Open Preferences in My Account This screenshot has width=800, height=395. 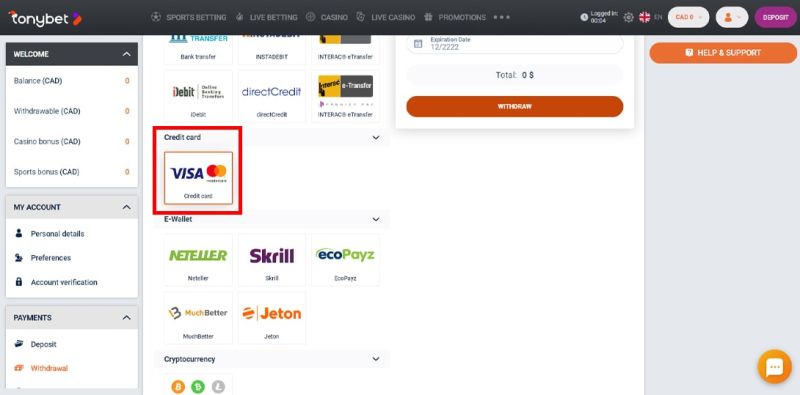coord(51,258)
